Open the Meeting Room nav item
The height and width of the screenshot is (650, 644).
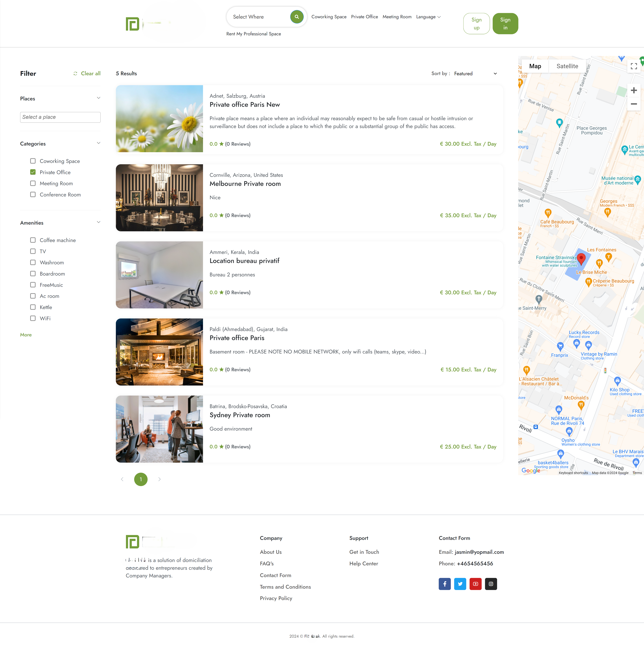pyautogui.click(x=397, y=17)
